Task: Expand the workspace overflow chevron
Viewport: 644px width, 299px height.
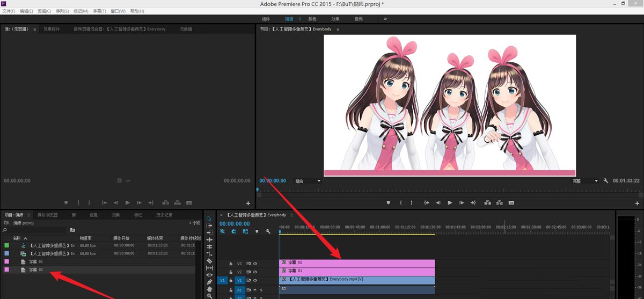Action: tap(385, 19)
